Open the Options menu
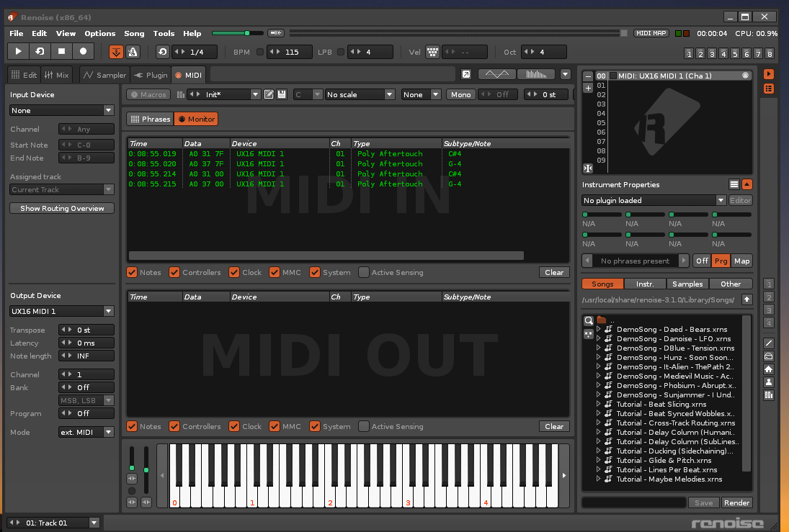The height and width of the screenshot is (532, 789). pyautogui.click(x=99, y=33)
